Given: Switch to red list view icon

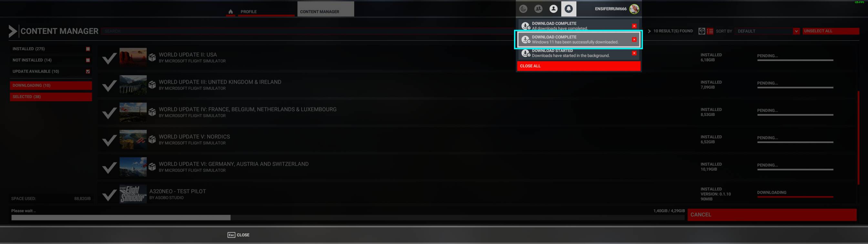Looking at the screenshot, I should pos(710,31).
